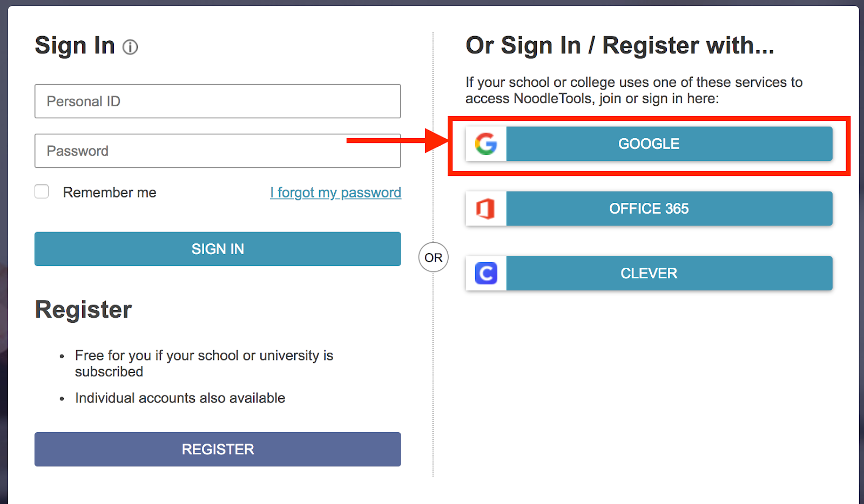Click the info icon beside Sign In heading
This screenshot has height=504, width=864.
coord(130,47)
